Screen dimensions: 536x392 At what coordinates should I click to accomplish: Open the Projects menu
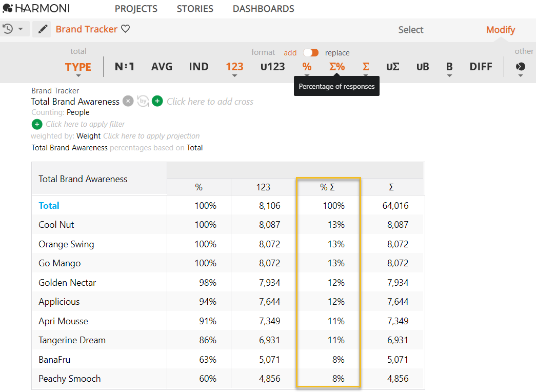136,9
